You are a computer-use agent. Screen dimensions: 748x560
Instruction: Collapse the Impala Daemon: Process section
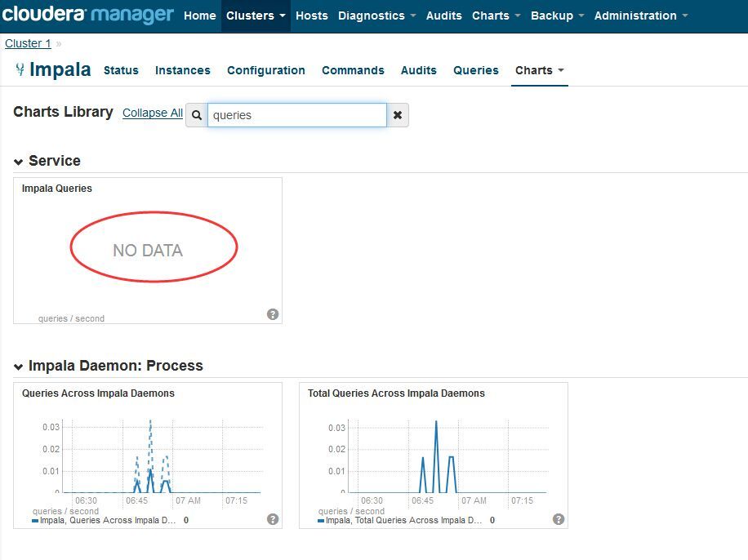tap(18, 367)
